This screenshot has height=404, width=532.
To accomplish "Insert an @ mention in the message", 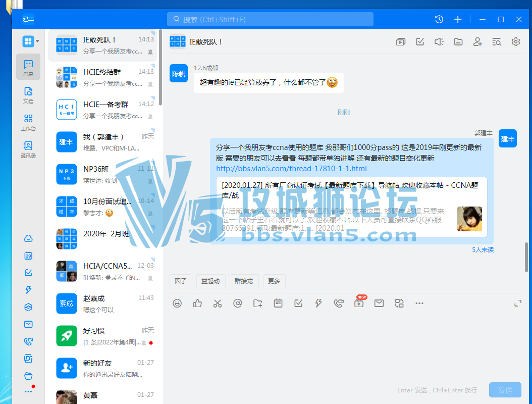I will point(238,303).
